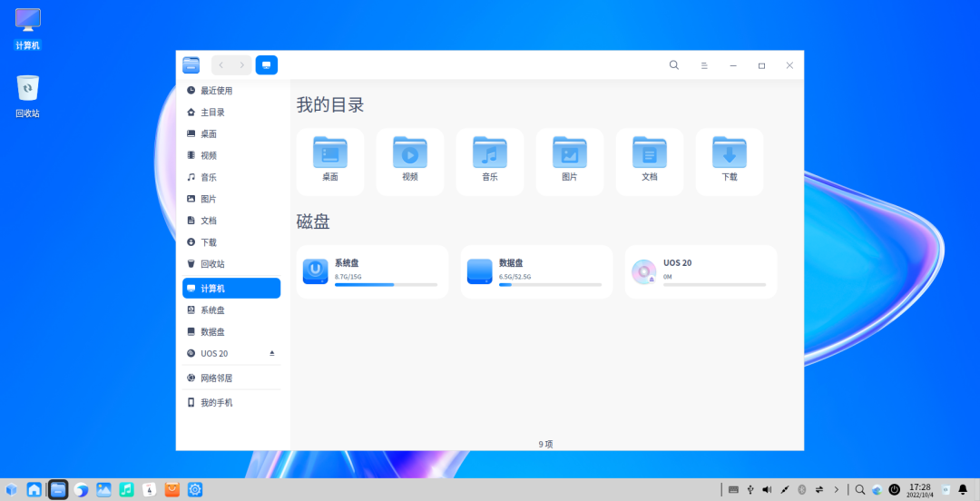The height and width of the screenshot is (501, 980).
Task: Open the image viewer from taskbar
Action: tap(103, 490)
